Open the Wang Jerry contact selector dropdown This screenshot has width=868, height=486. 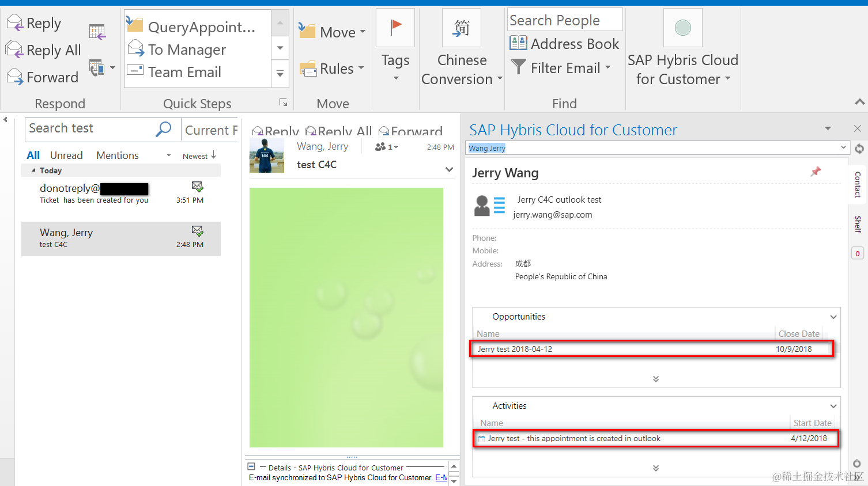[x=843, y=147]
